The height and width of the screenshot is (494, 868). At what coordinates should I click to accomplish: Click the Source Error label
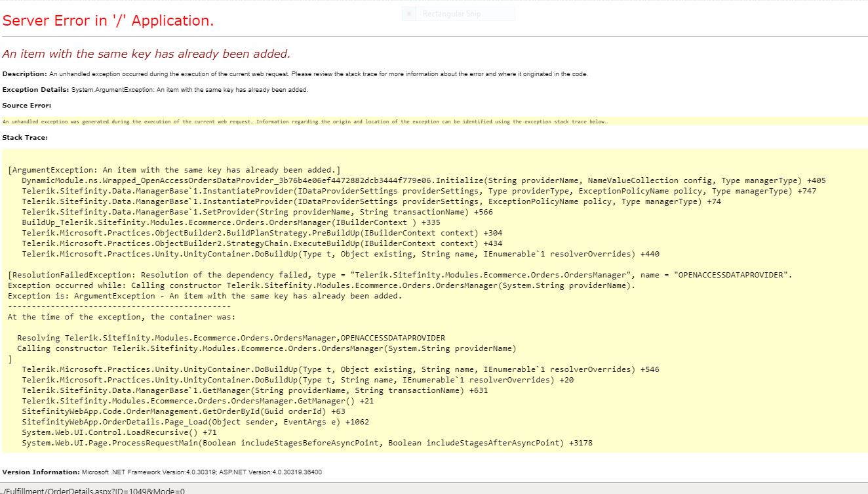[27, 106]
